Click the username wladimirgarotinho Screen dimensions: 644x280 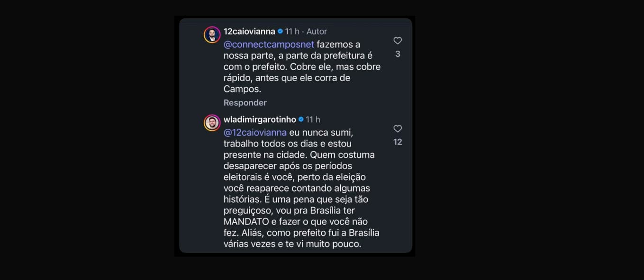point(259,119)
